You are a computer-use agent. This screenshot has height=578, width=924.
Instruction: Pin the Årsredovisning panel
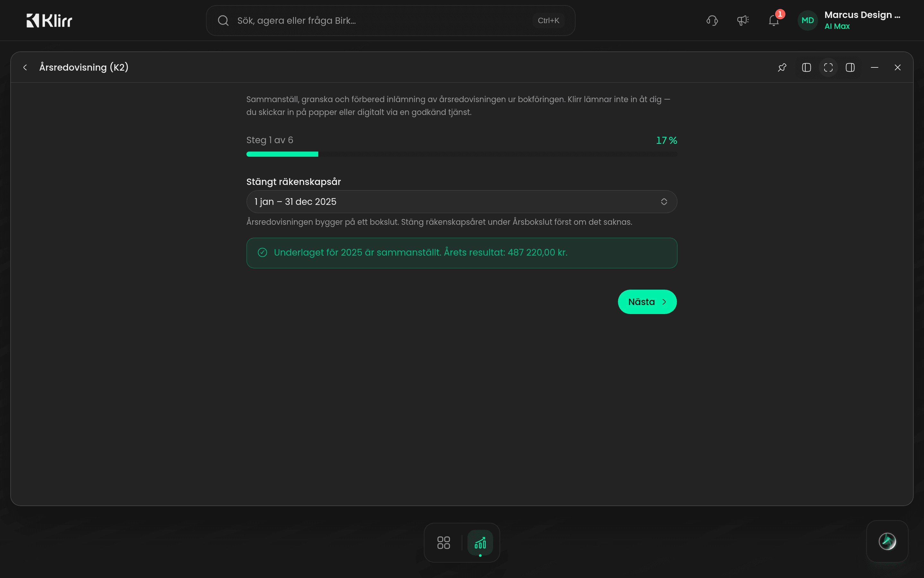[782, 68]
